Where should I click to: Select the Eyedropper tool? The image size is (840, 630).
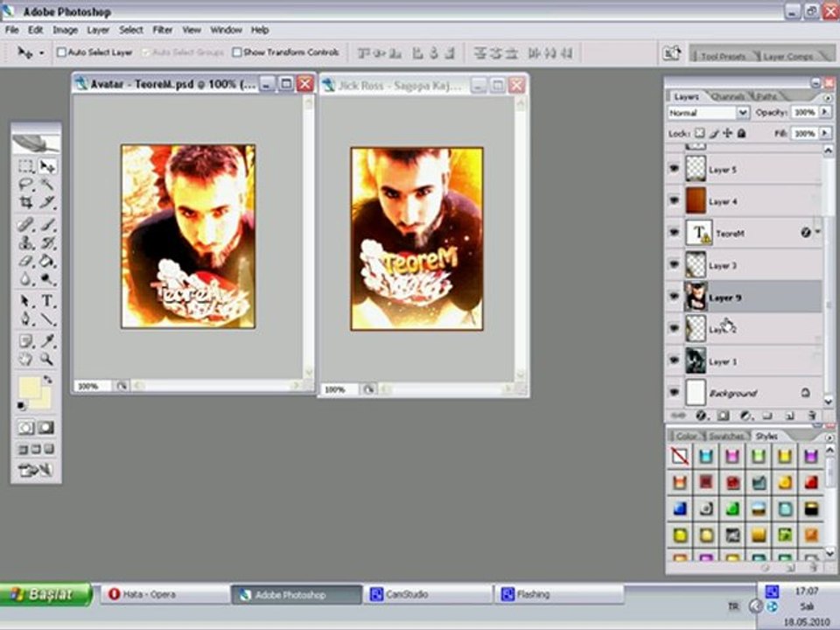coord(47,340)
